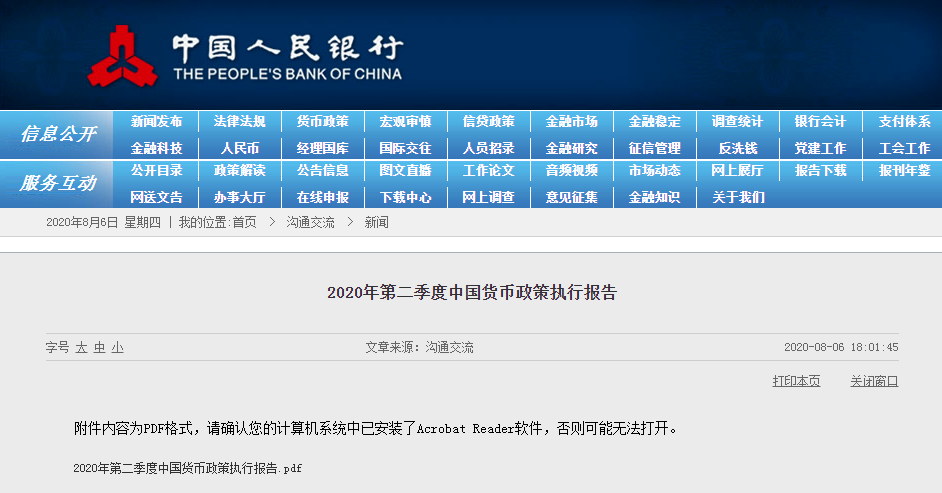Click the 信息公开 section header
Image resolution: width=942 pixels, height=493 pixels.
(x=58, y=134)
